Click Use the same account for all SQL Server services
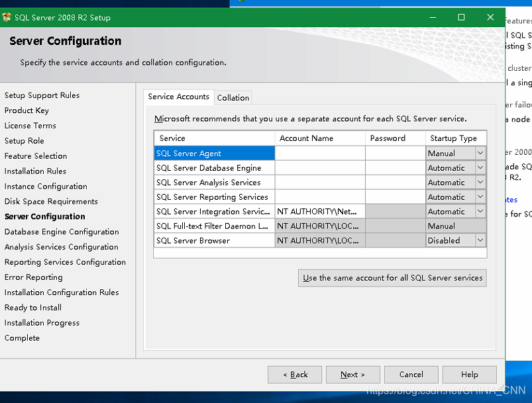The height and width of the screenshot is (403, 532). 392,278
